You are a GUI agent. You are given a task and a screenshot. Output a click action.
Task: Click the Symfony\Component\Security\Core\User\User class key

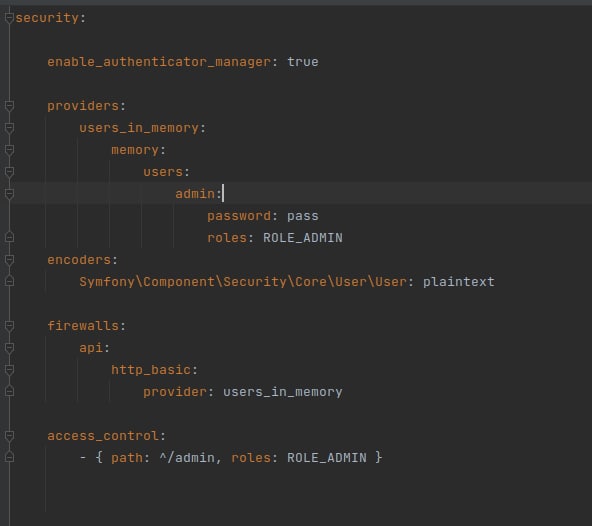click(243, 282)
